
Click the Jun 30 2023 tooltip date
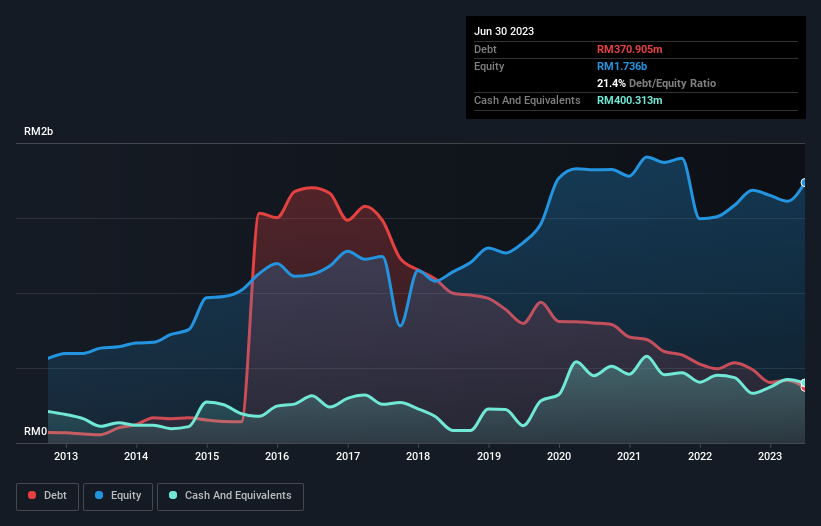click(x=504, y=31)
